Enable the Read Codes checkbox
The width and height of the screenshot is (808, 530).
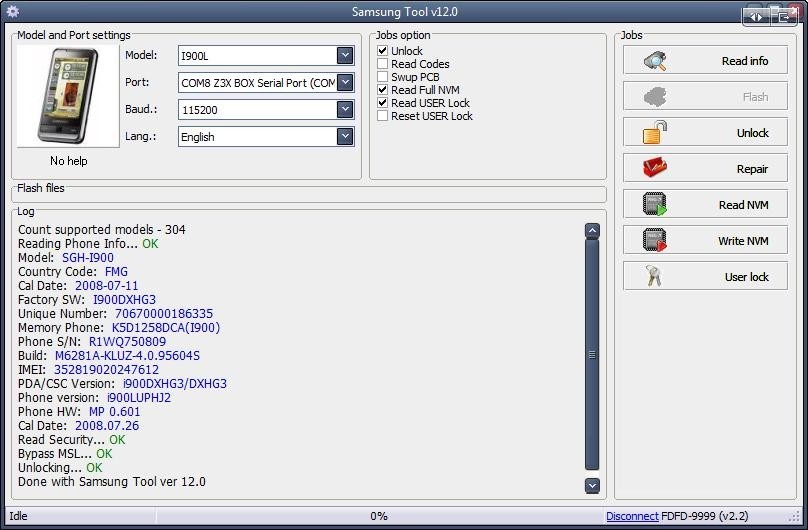click(x=382, y=64)
